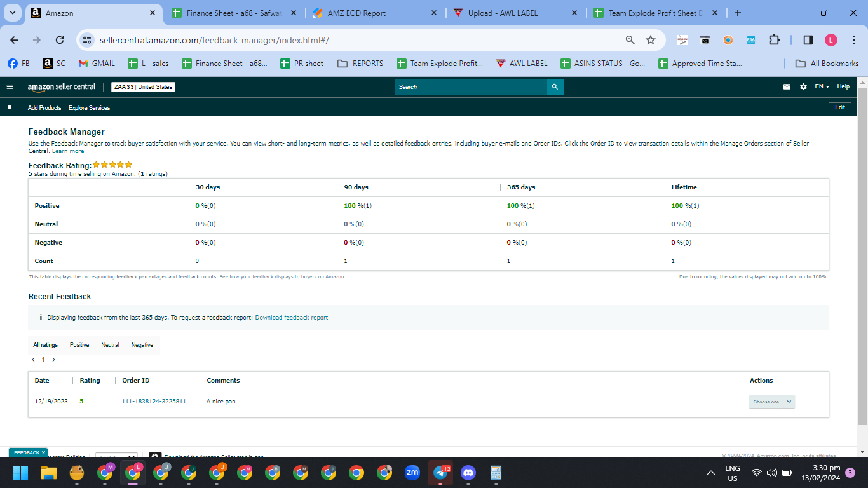Expand the Chrome tab search chevron
The height and width of the screenshot is (488, 868).
tap(13, 13)
